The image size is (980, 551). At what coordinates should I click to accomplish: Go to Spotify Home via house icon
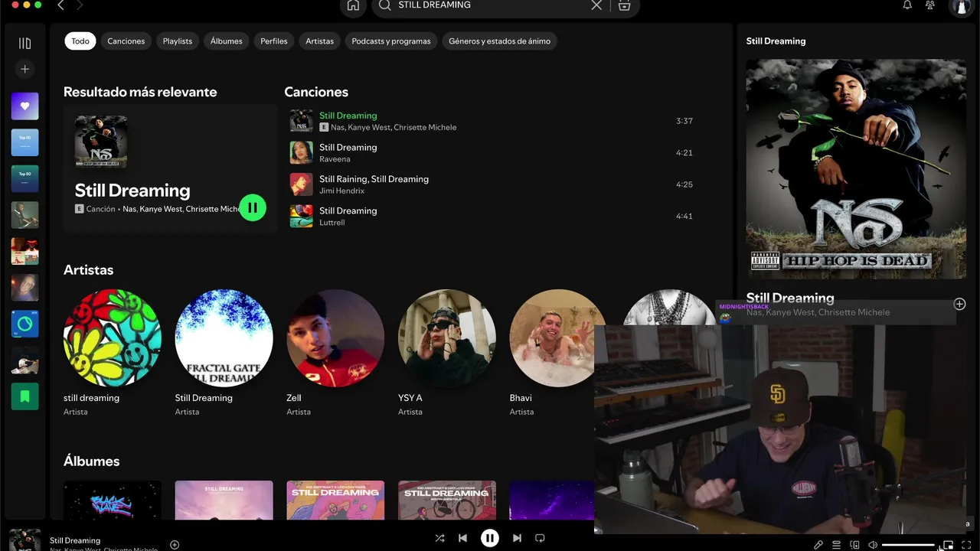click(353, 5)
